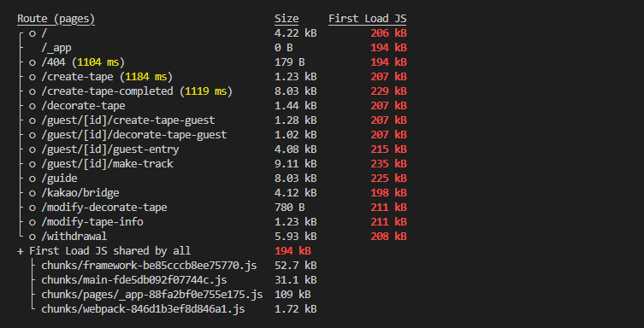Click the red "215 kB" first load value

tap(388, 149)
